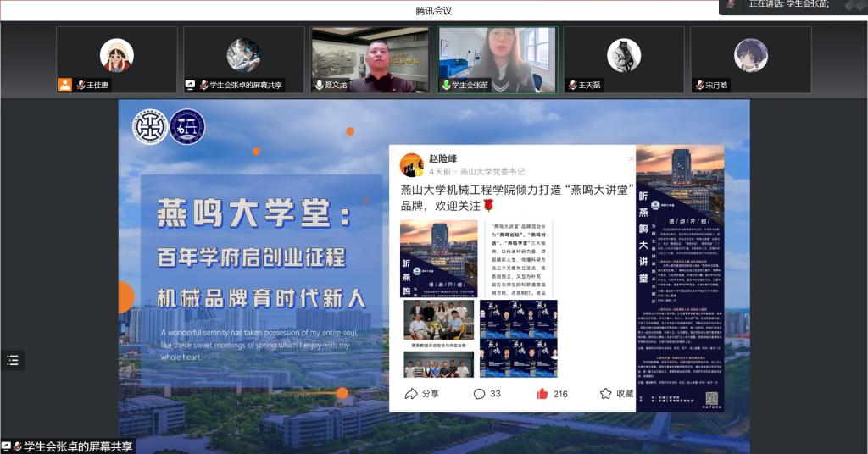868x454 pixels.
Task: Click the 赵险峰 profile avatar in post
Action: (x=412, y=165)
